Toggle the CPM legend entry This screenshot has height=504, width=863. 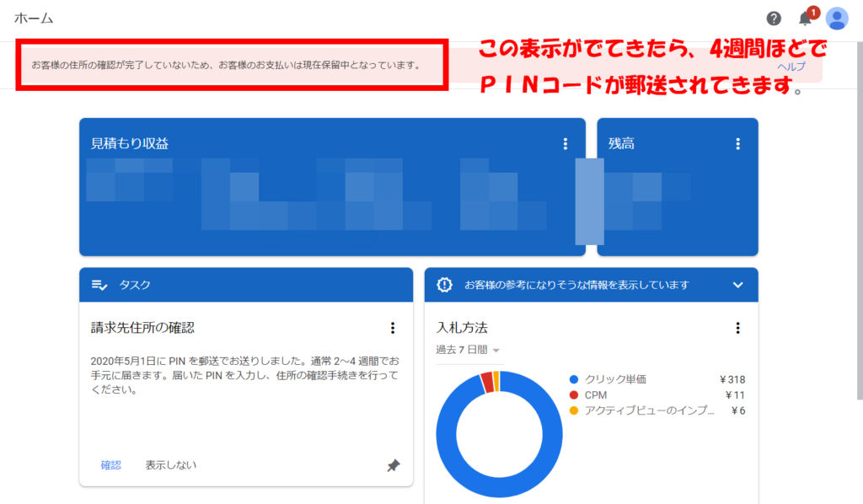click(x=598, y=394)
